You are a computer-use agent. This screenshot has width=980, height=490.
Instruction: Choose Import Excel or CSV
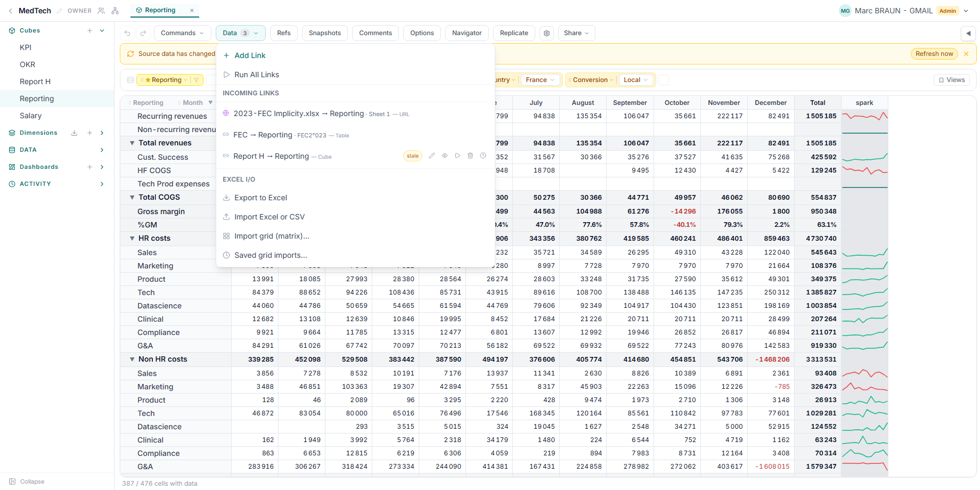coord(355,217)
